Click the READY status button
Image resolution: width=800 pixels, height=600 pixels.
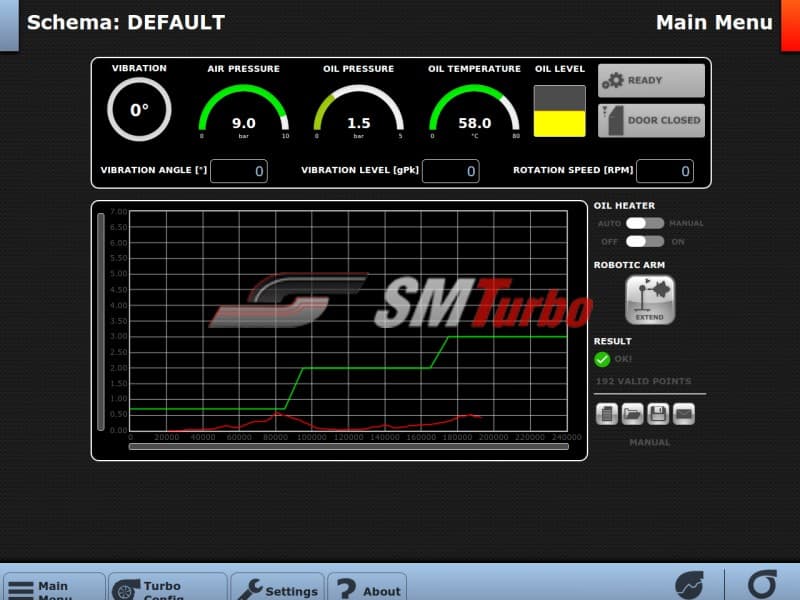(651, 81)
